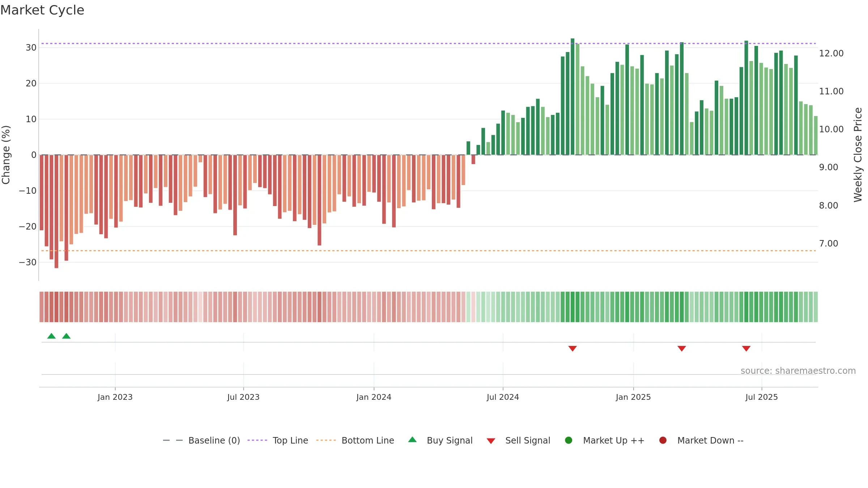Click the sell signal marker near October 2024

click(573, 348)
